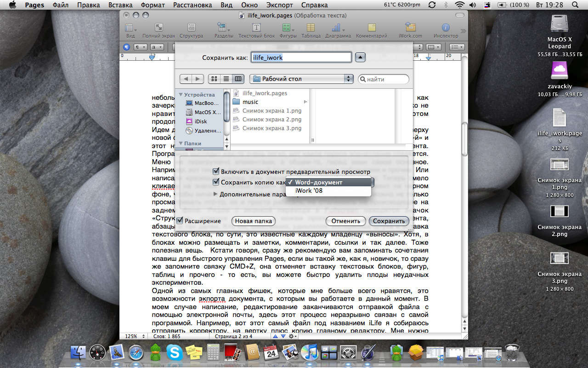This screenshot has height=368, width=588.
Task: Collapse the Папки sidebar section
Action: pyautogui.click(x=181, y=144)
